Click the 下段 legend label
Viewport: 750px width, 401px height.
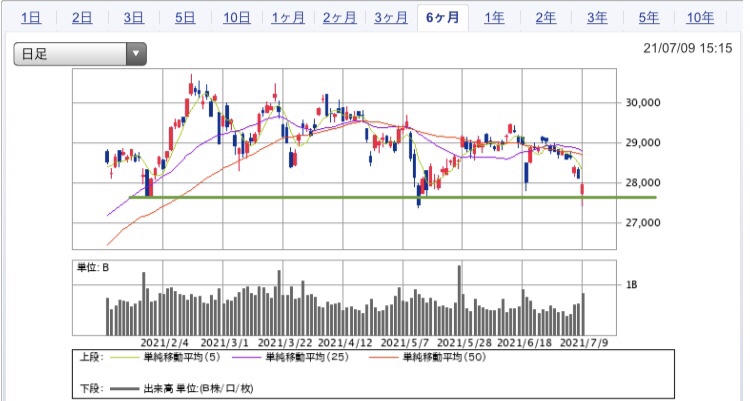click(x=91, y=389)
